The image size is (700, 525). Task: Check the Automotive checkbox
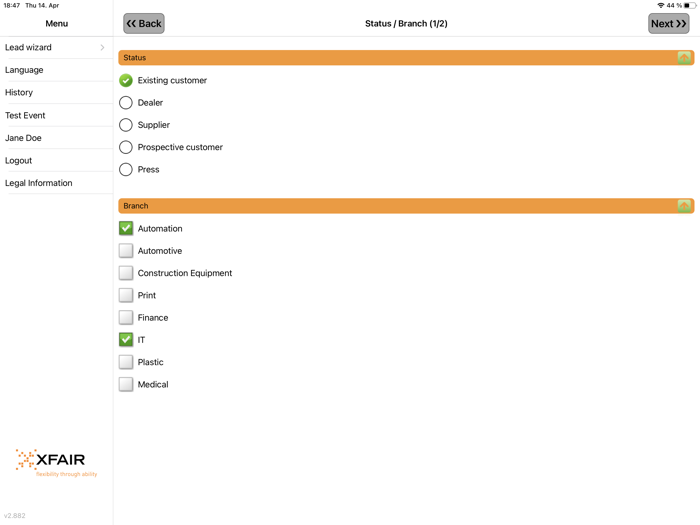click(x=126, y=251)
